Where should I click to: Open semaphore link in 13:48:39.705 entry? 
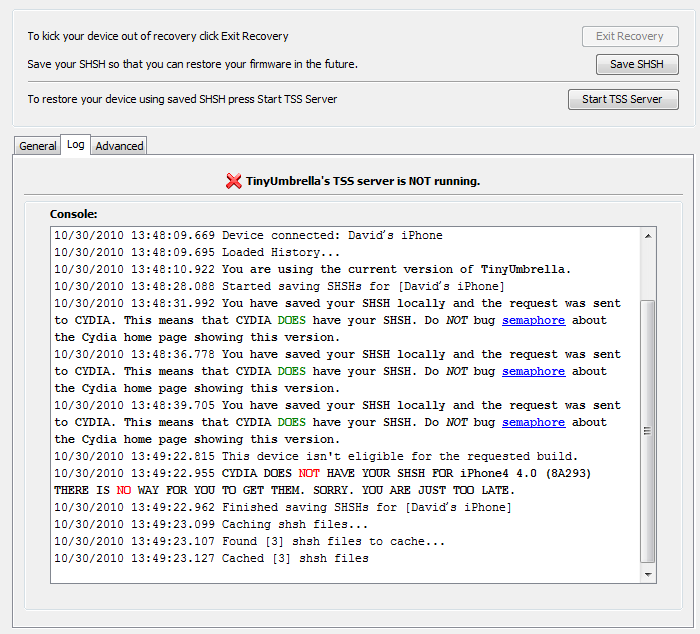[x=533, y=422]
